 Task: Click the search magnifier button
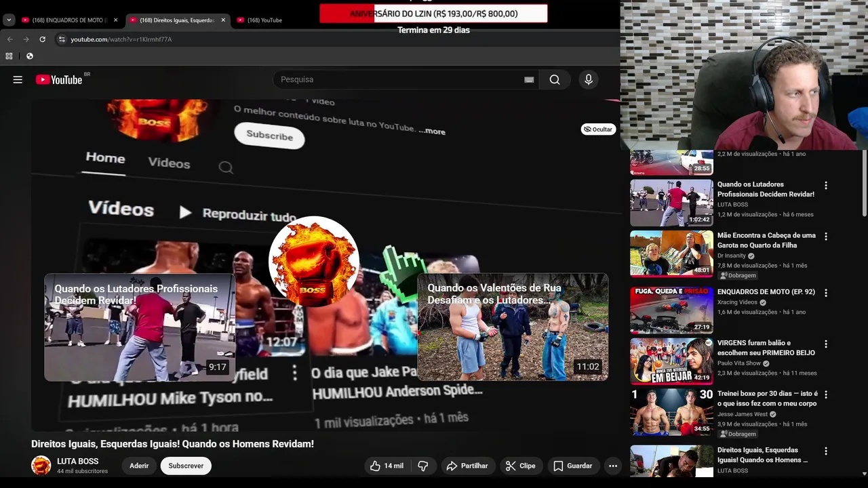click(555, 79)
